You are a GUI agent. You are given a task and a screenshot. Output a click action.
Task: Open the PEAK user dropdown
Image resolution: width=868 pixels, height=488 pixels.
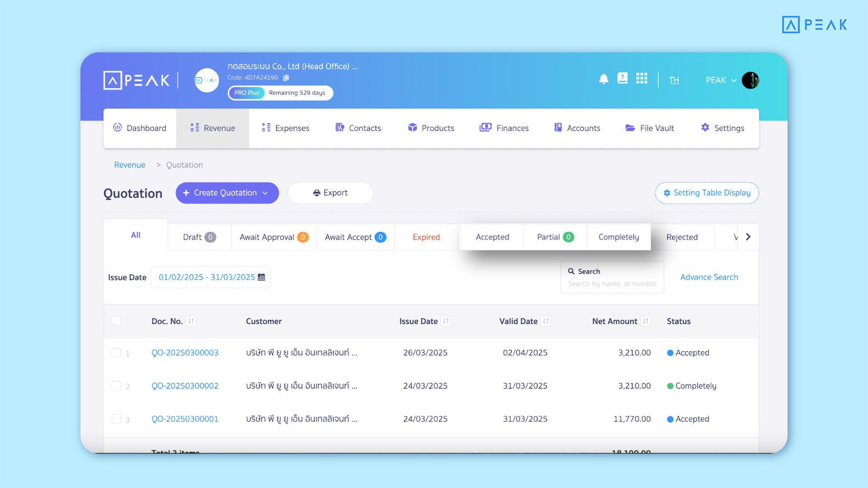coord(721,80)
